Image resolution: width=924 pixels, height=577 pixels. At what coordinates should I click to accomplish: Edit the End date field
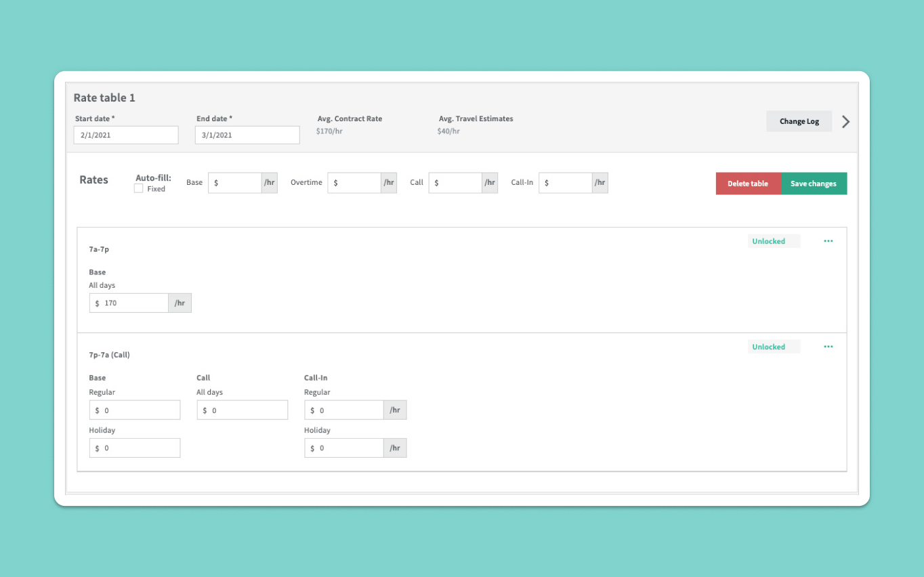click(x=247, y=135)
